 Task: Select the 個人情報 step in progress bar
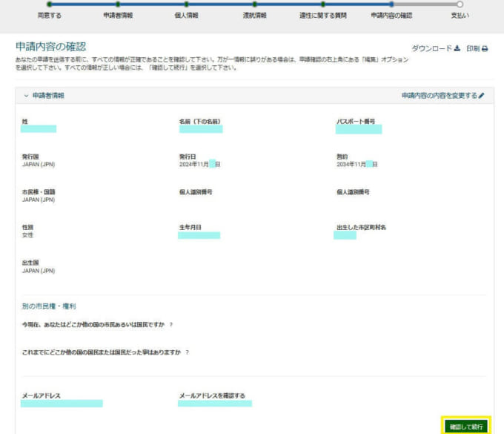point(186,4)
